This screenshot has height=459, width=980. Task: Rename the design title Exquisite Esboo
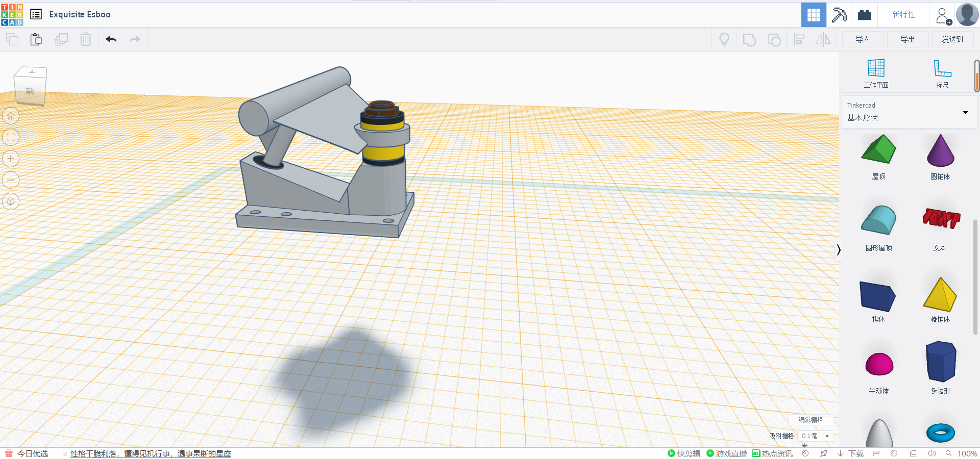[80, 14]
